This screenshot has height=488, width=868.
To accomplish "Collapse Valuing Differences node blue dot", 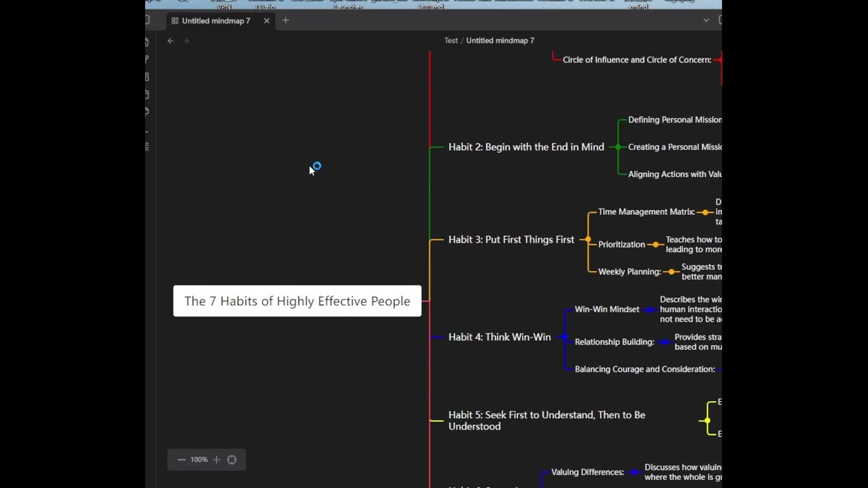I will [x=635, y=472].
